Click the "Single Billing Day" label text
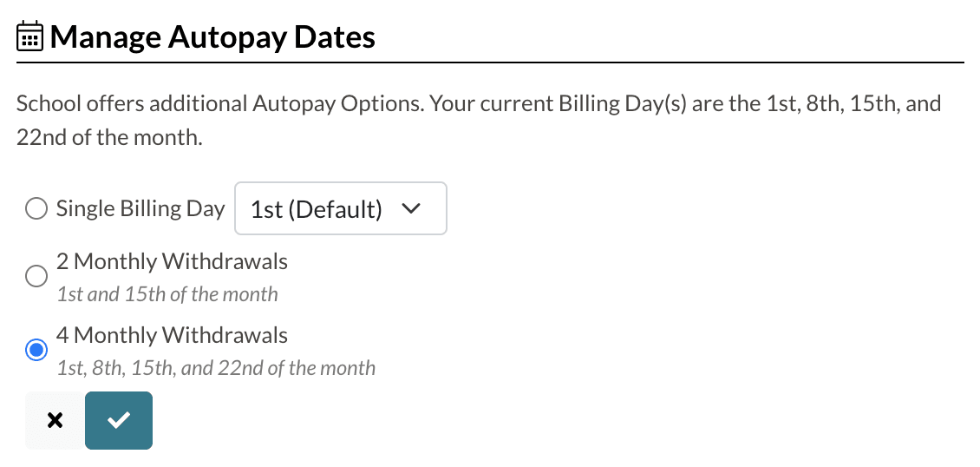The image size is (980, 467). [x=140, y=209]
